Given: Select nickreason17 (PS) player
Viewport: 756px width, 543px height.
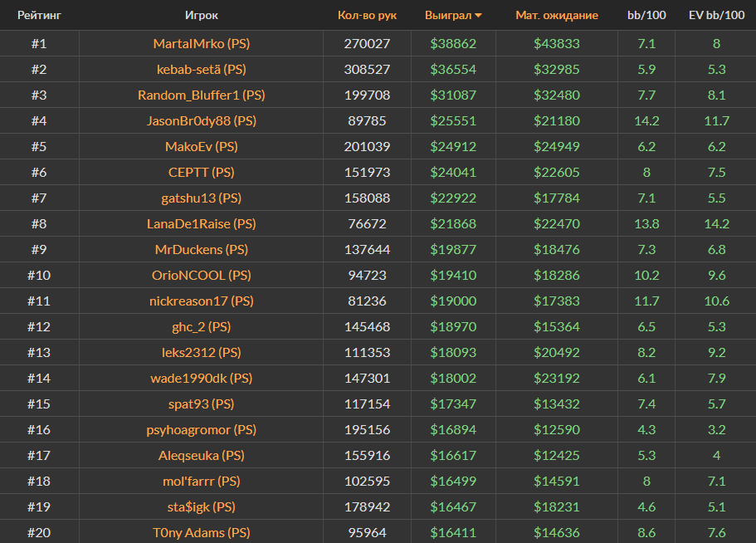Looking at the screenshot, I should [202, 301].
